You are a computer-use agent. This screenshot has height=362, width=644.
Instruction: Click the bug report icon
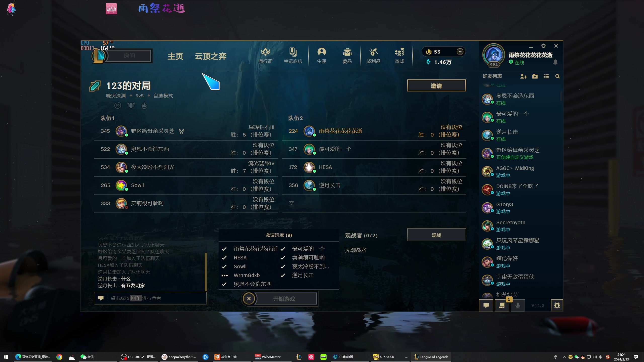(557, 305)
